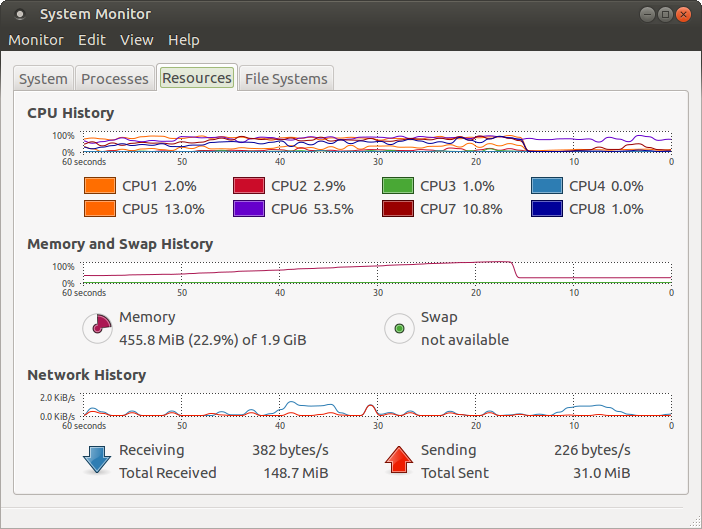
Task: Click the Memory pie chart icon
Action: pyautogui.click(x=97, y=328)
